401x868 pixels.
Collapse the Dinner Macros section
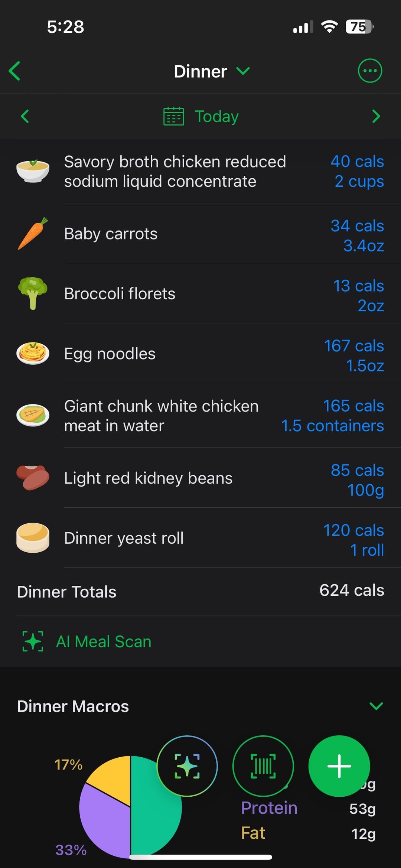(376, 706)
